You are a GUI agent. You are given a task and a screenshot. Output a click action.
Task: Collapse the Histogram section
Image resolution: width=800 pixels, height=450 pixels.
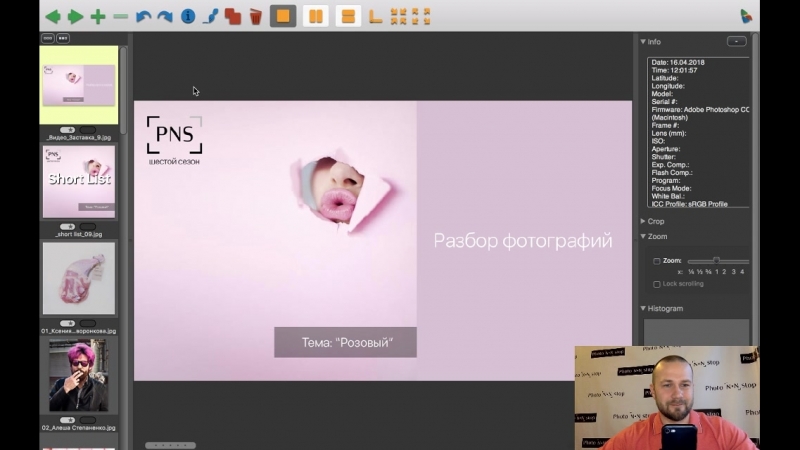(643, 308)
